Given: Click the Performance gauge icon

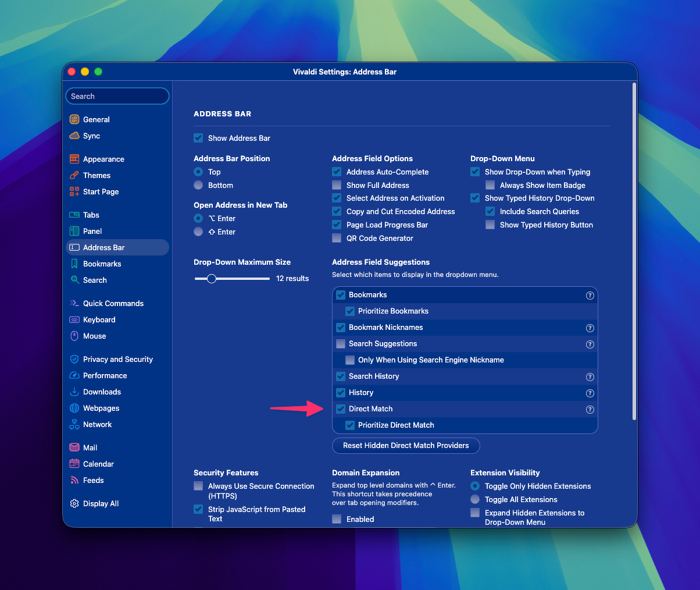Looking at the screenshot, I should coord(74,375).
